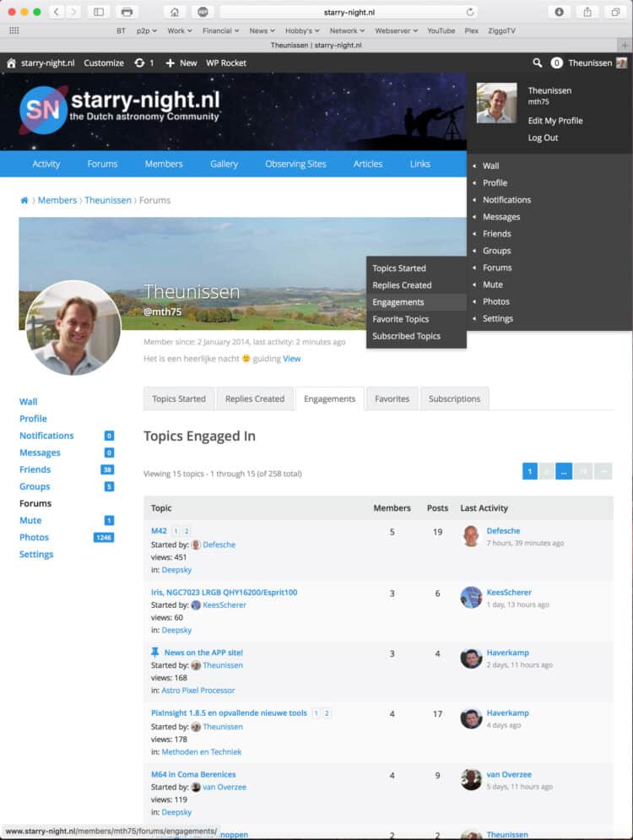The image size is (633, 840).
Task: Select the Favorites tab
Action: coord(392,398)
